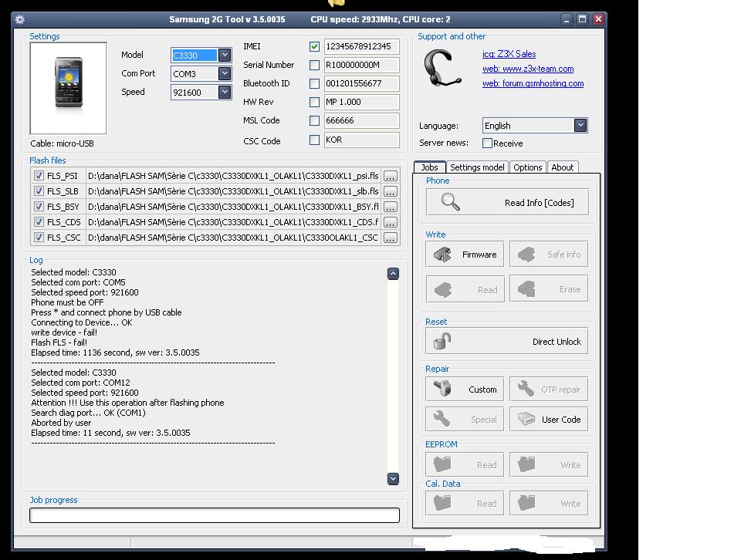Click the gear icon in title bar
The image size is (741, 560).
pyautogui.click(x=20, y=19)
